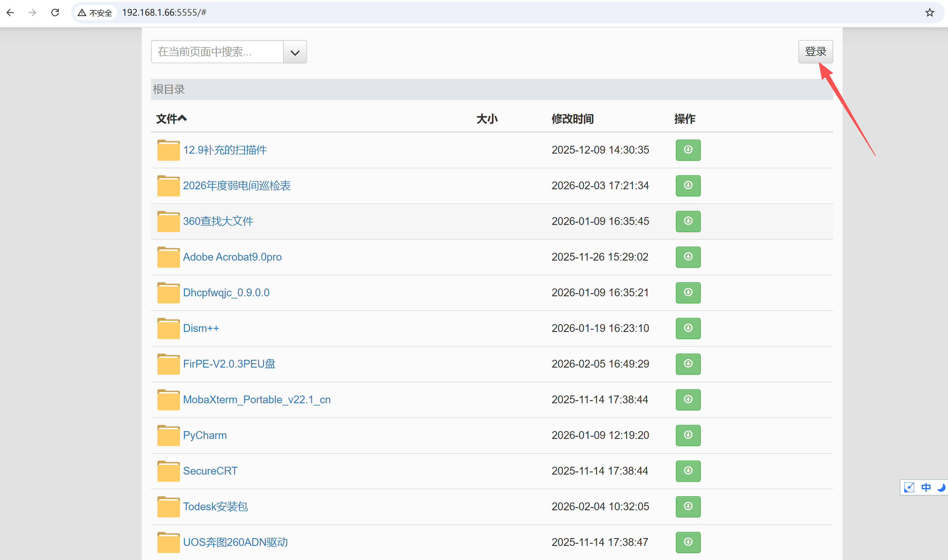This screenshot has height=560, width=948.
Task: Open the MobaXterm_Portable_v22.1_cn link
Action: [x=257, y=400]
